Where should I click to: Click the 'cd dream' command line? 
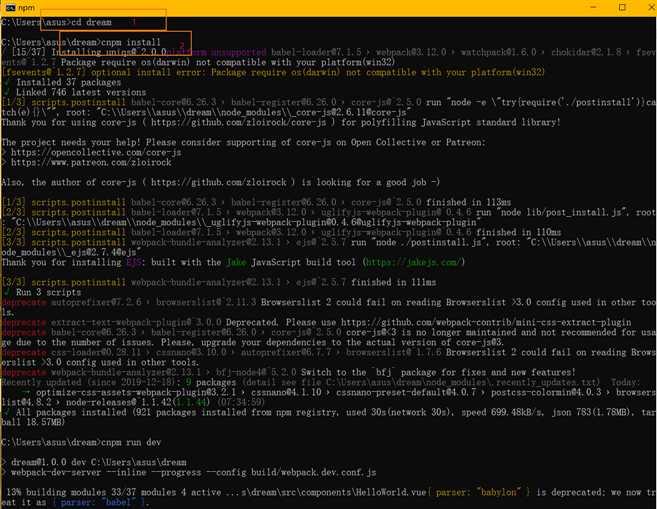pyautogui.click(x=57, y=22)
